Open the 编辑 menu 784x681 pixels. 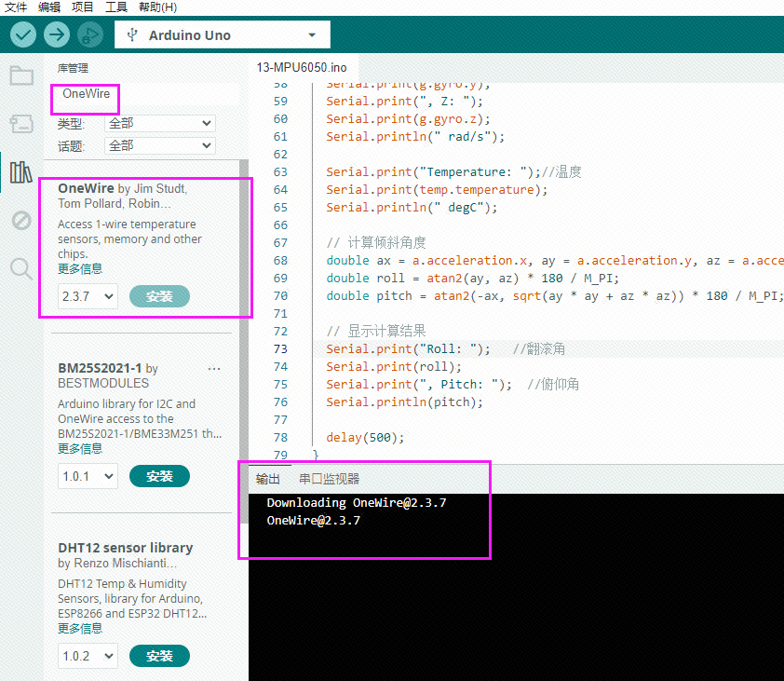pos(49,7)
